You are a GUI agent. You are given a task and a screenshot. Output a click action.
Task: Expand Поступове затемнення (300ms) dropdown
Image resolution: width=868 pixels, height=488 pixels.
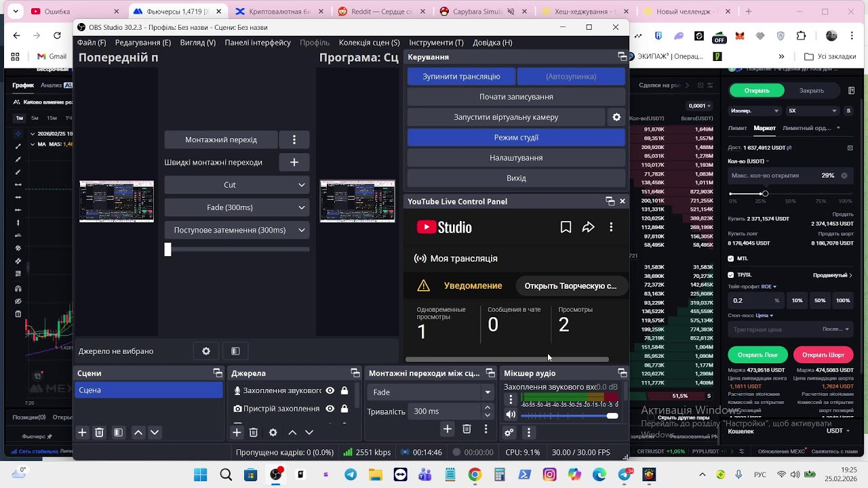(237, 230)
